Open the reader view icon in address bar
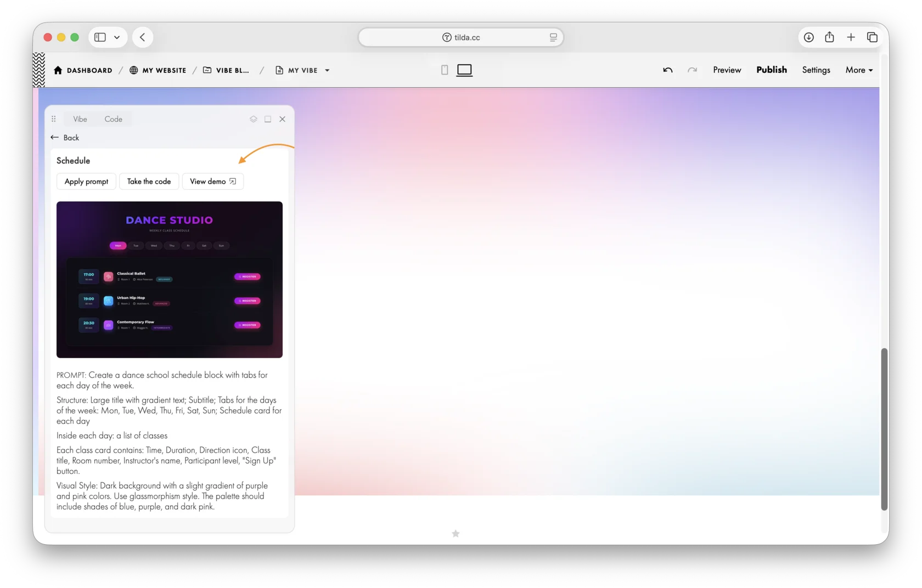Viewport: 922px width, 588px height. point(553,37)
